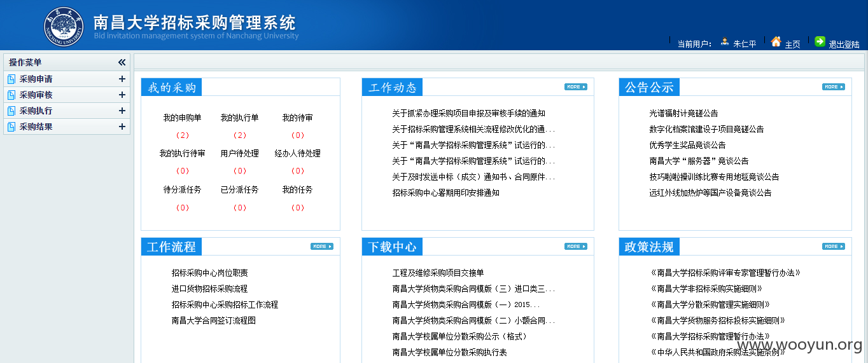Image resolution: width=868 pixels, height=363 pixels.
Task: Click 退出登陆 to log out
Action: (844, 45)
